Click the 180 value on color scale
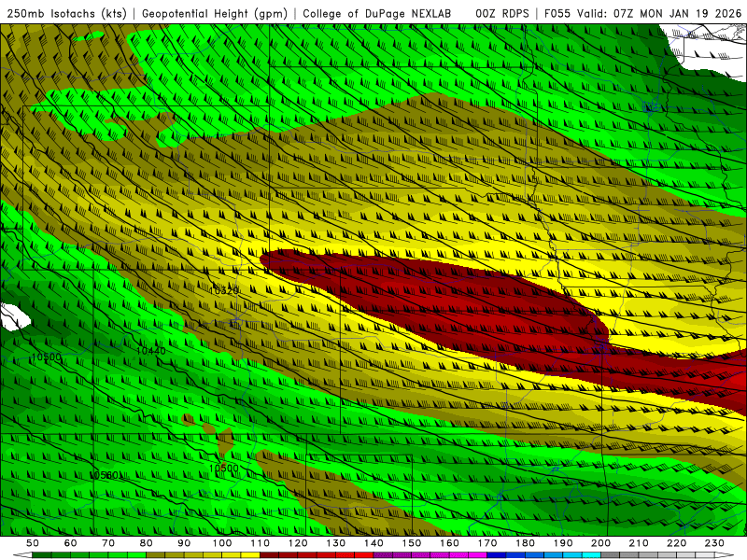 click(x=525, y=543)
